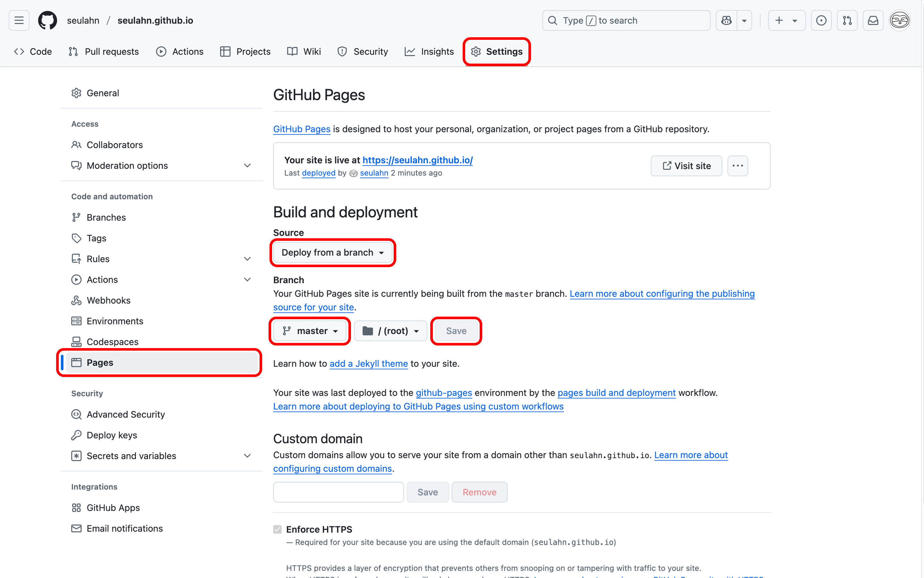Click the seulahn owner link
The height and width of the screenshot is (578, 924).
pos(83,20)
